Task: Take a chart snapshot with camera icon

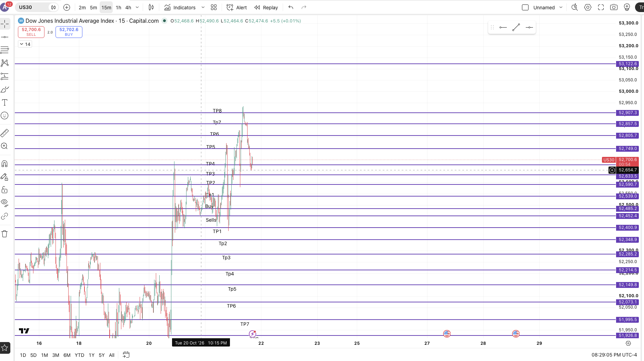Action: tap(614, 7)
